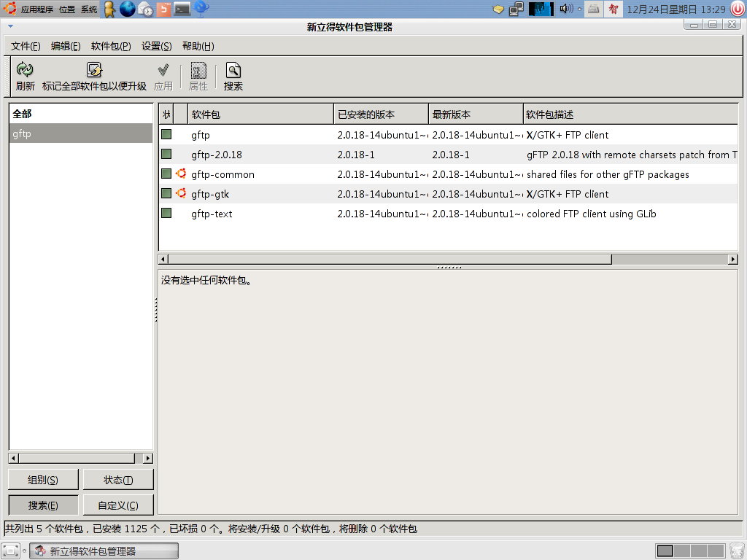Viewport: 747px width, 560px height.
Task: Open the 应用程序 panel menu
Action: (36, 9)
